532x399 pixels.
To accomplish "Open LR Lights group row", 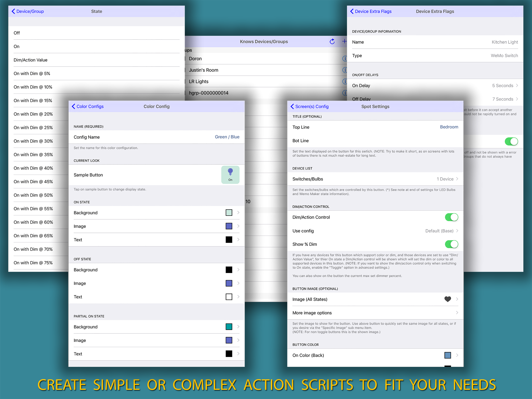I will pyautogui.click(x=266, y=81).
